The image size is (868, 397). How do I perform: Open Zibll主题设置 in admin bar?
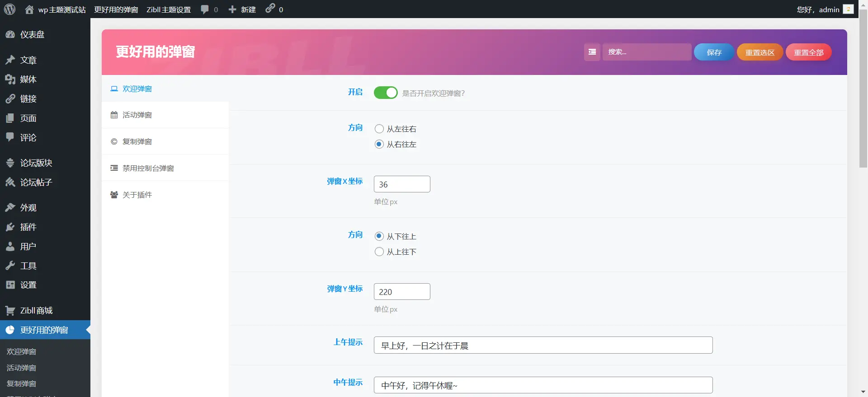(x=169, y=9)
